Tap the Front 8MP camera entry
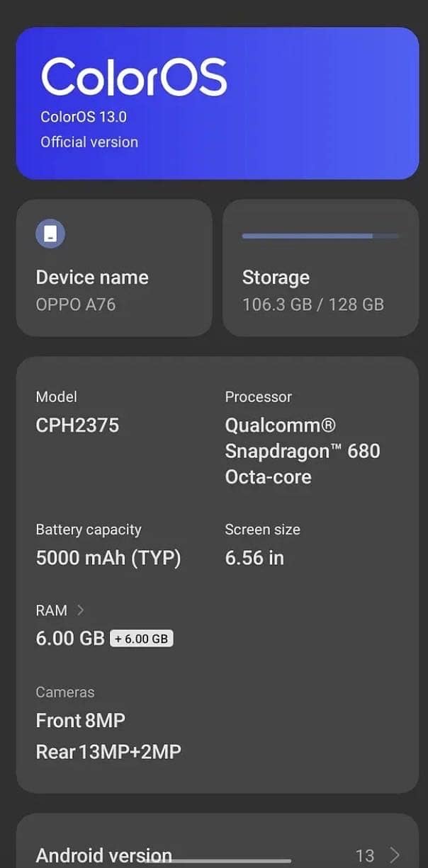Screen dimensions: 428x868 tap(81, 721)
